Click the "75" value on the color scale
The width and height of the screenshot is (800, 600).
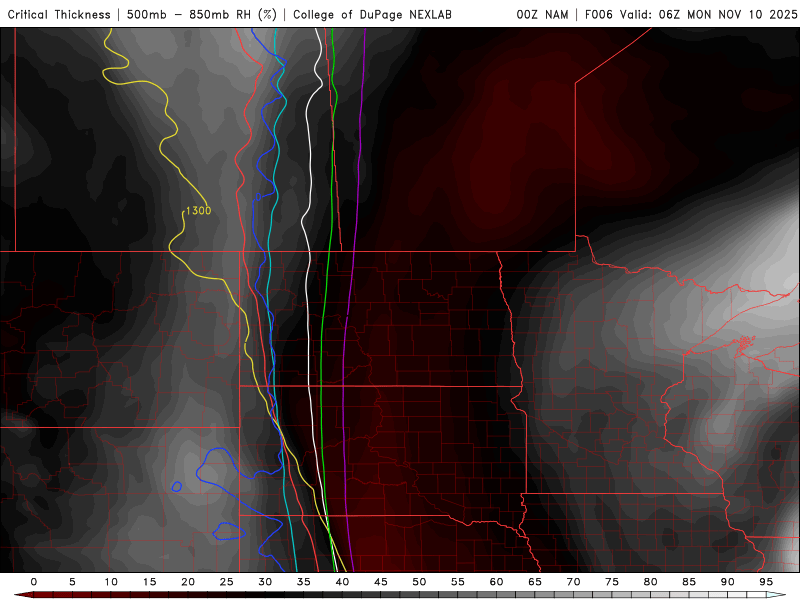[x=612, y=582]
